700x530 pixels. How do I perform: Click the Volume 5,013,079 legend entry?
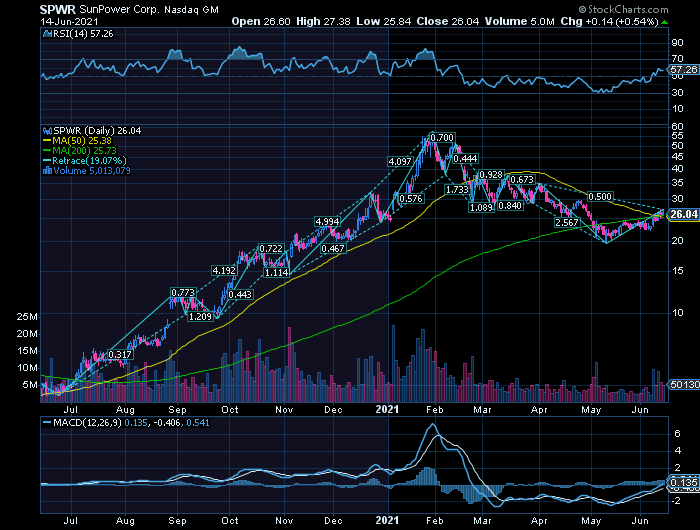[92, 171]
